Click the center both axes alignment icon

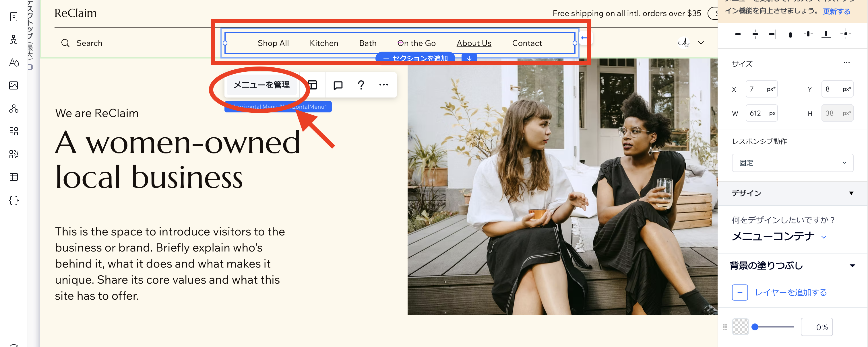[845, 34]
